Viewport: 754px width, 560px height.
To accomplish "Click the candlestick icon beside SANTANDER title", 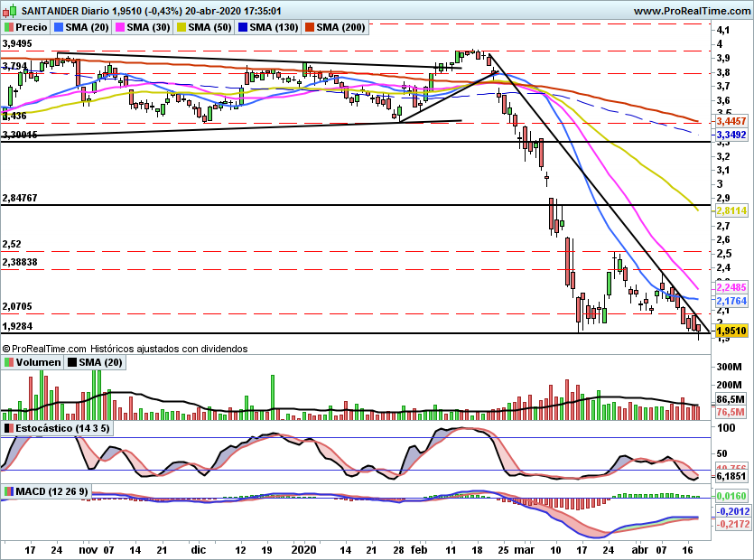I will (x=11, y=10).
